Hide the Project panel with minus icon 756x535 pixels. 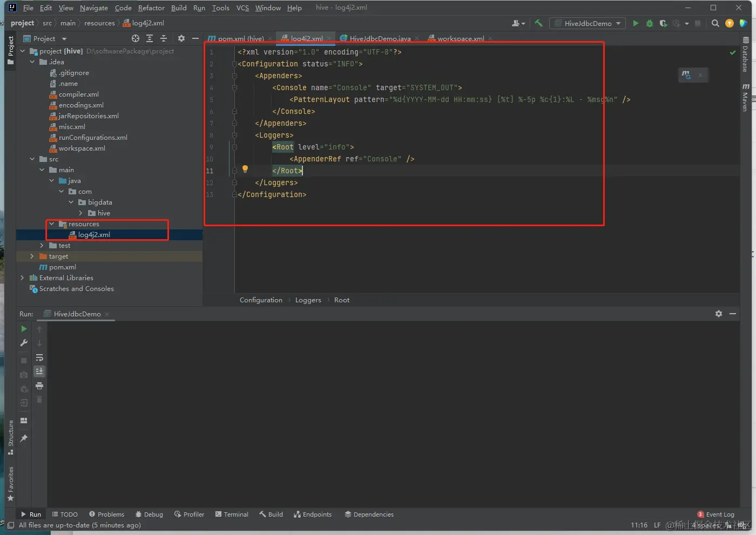click(x=195, y=38)
